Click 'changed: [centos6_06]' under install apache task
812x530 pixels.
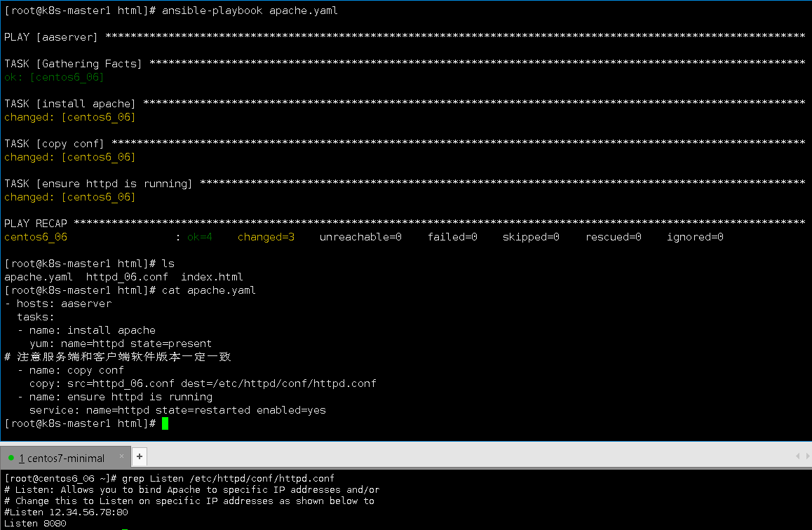(x=70, y=117)
